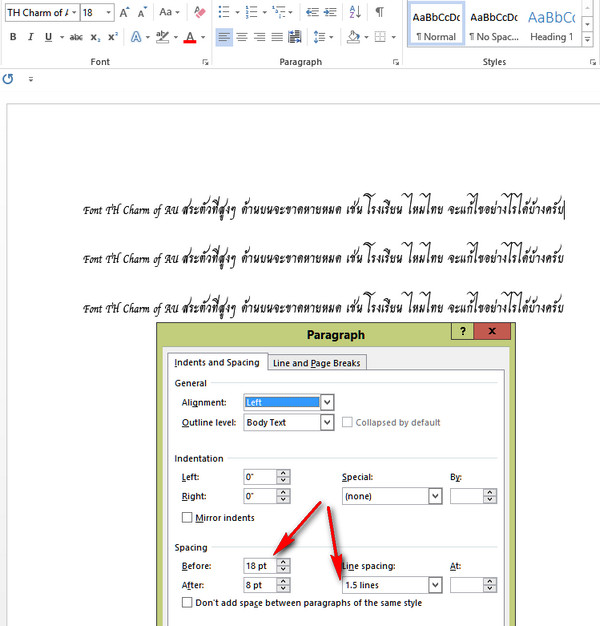Apply subscript formatting

tap(95, 37)
